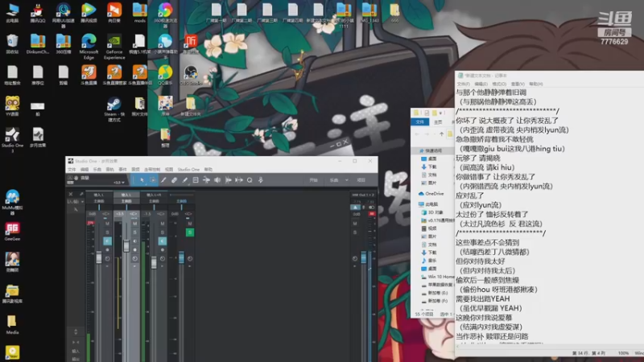Select the 回收站 recycle bin icon
Screen dimensions: 644x362
12,44
